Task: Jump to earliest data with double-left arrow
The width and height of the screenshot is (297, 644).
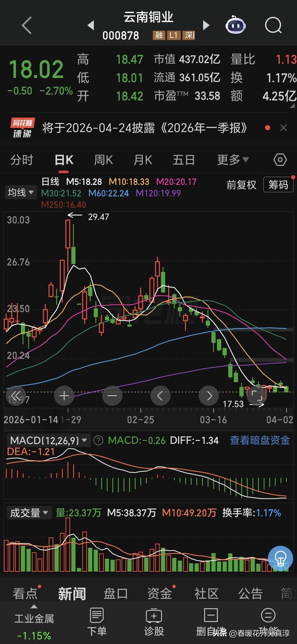Action: tap(16, 396)
